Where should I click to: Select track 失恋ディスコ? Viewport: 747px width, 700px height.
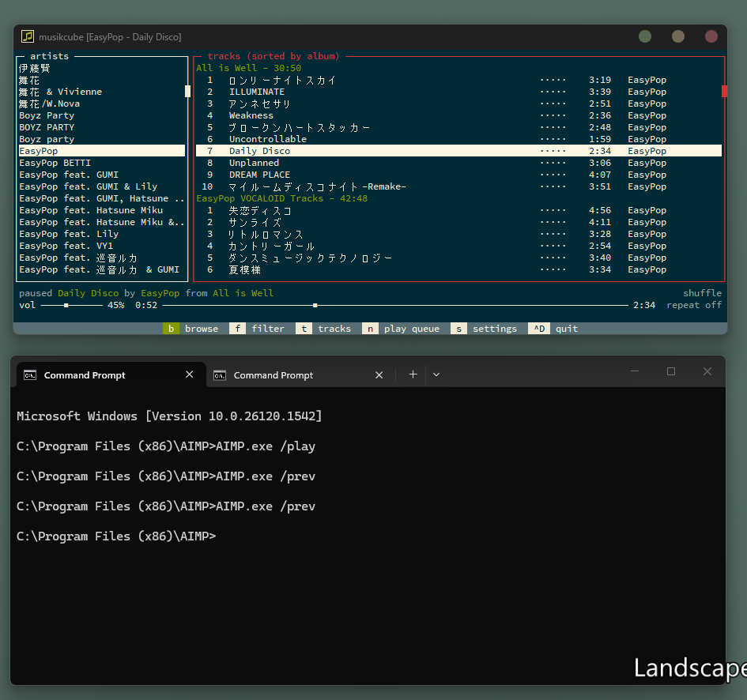[x=458, y=210]
